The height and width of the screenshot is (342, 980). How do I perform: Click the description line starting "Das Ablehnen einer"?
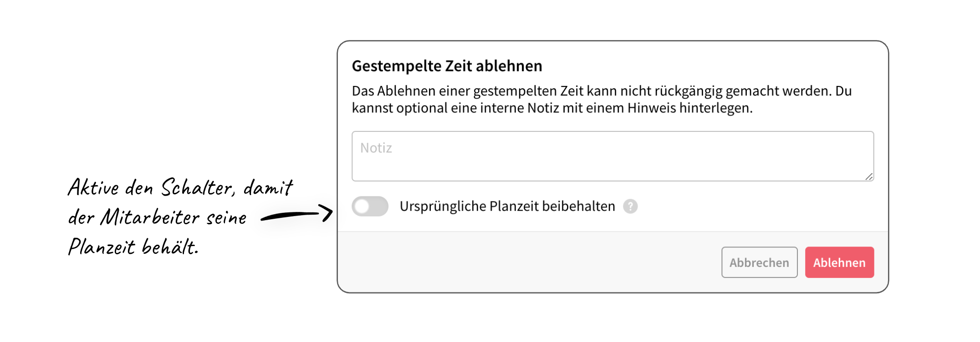tap(601, 91)
